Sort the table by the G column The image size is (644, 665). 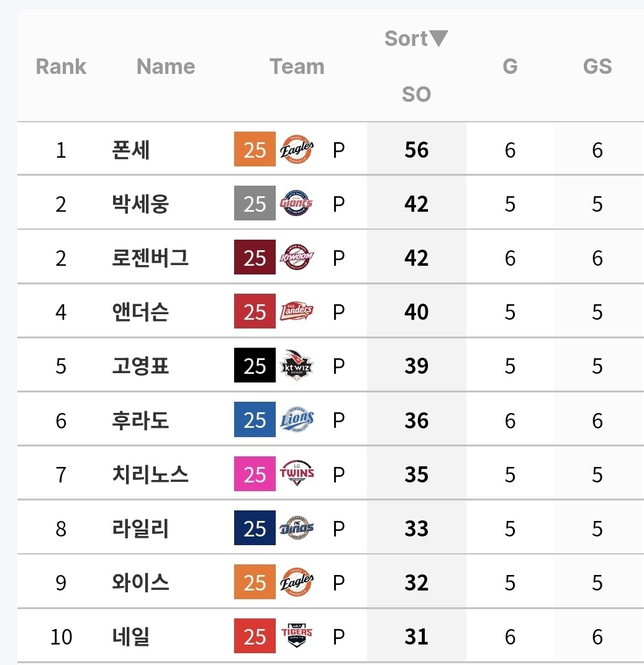[x=510, y=66]
